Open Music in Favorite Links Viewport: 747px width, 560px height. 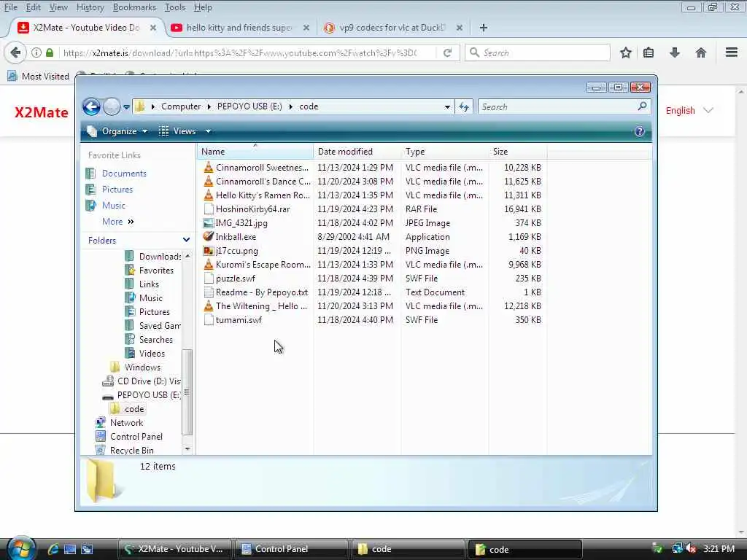pyautogui.click(x=113, y=205)
